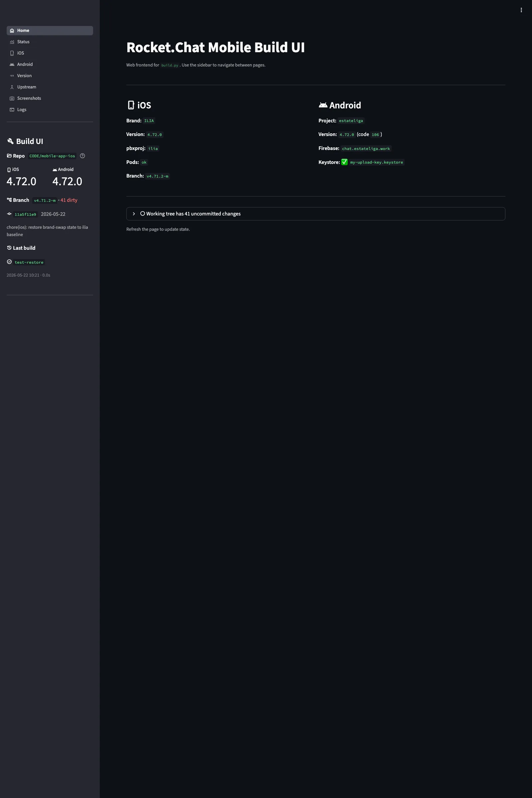
Task: Click the Build UI sidebar heading
Action: [30, 141]
